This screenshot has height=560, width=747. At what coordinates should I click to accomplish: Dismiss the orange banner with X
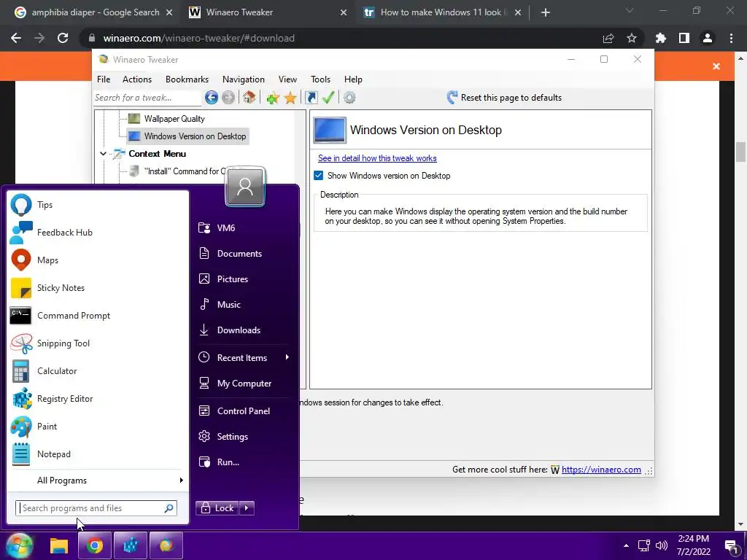(716, 66)
